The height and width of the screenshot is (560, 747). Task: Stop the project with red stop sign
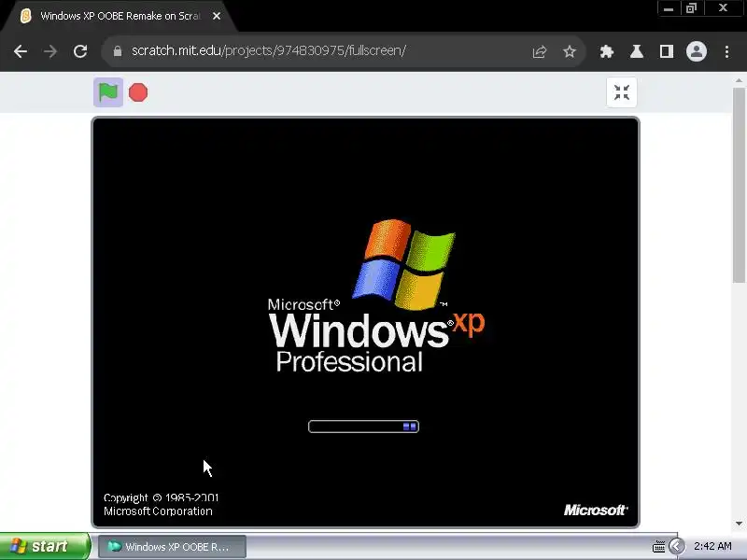click(x=138, y=92)
